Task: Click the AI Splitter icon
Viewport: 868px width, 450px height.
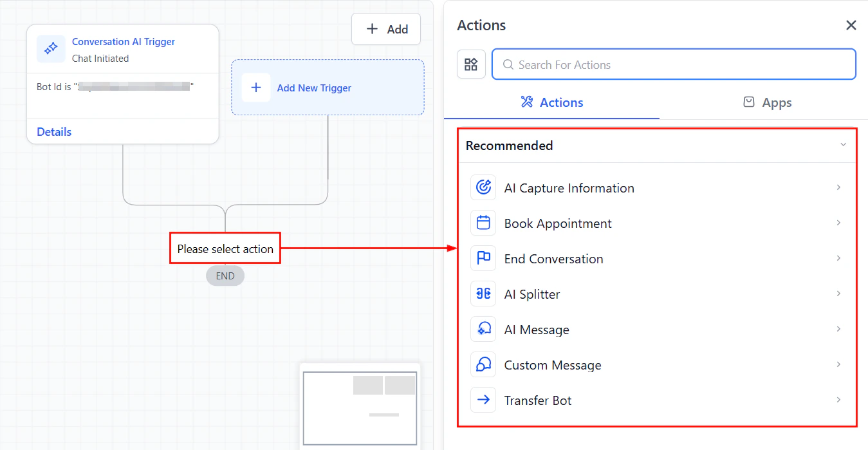Action: (483, 294)
